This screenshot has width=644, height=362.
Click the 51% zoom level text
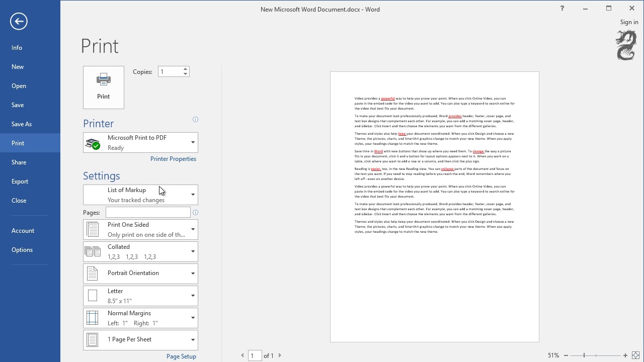pos(553,355)
